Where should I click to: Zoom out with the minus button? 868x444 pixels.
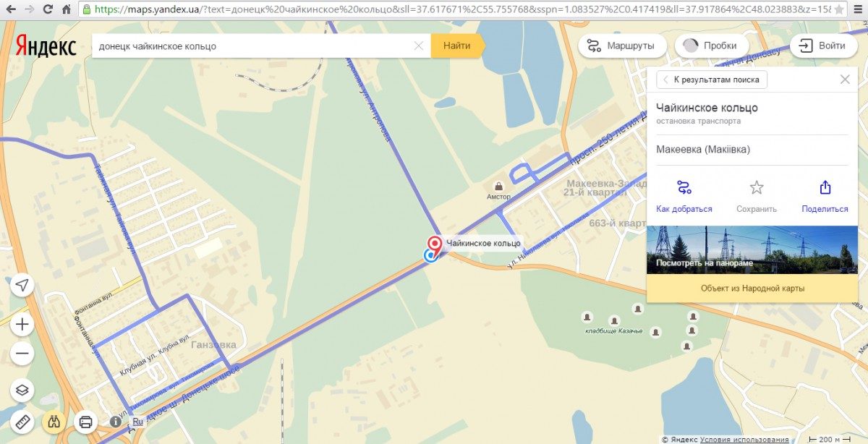tap(22, 354)
